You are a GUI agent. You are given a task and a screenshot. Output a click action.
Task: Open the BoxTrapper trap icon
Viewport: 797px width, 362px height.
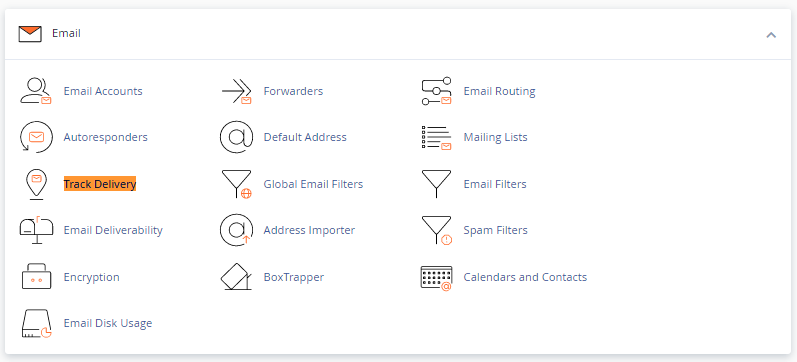tap(236, 277)
